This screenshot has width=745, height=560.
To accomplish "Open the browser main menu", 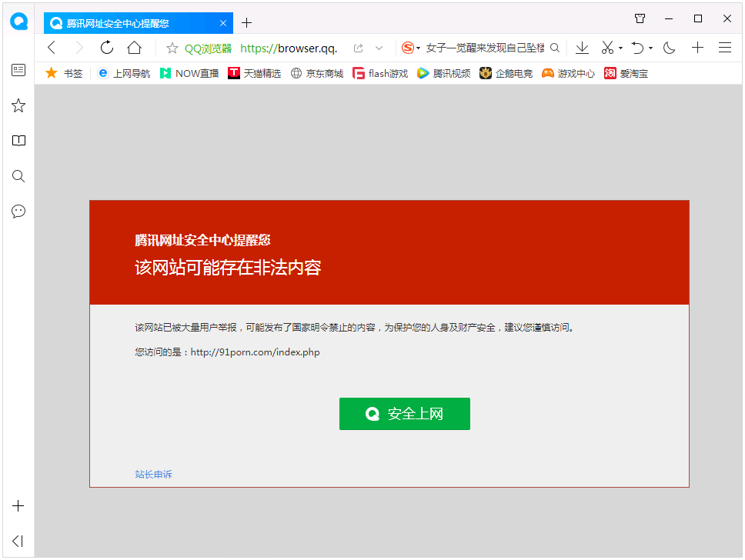I will coord(724,48).
